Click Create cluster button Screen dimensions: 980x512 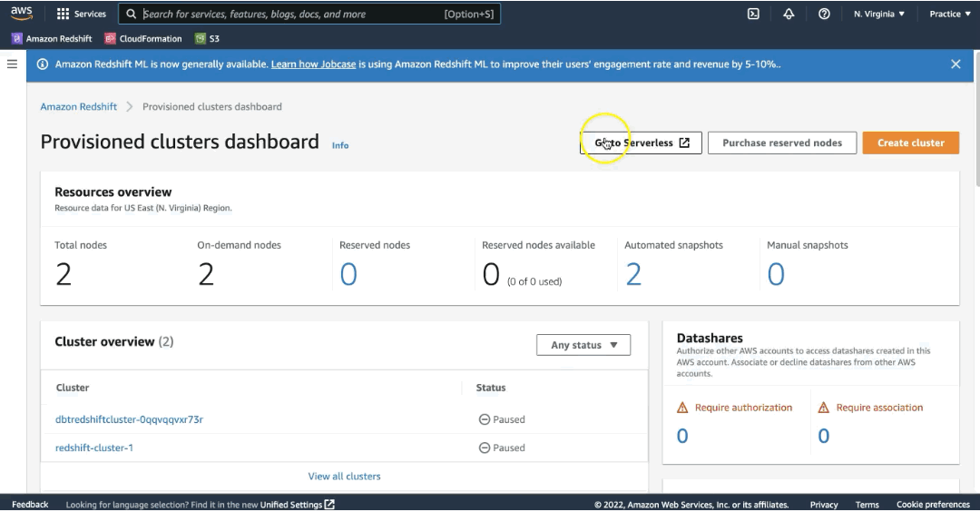[x=911, y=143]
